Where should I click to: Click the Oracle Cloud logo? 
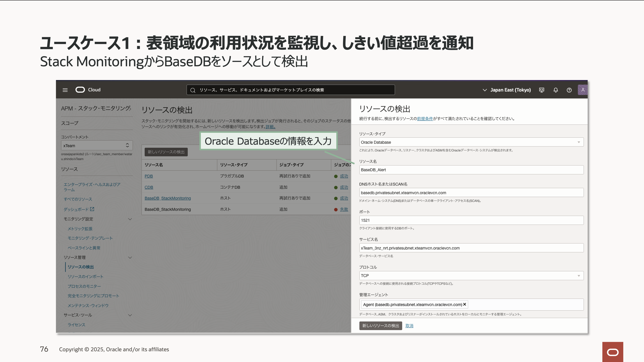[x=80, y=90]
